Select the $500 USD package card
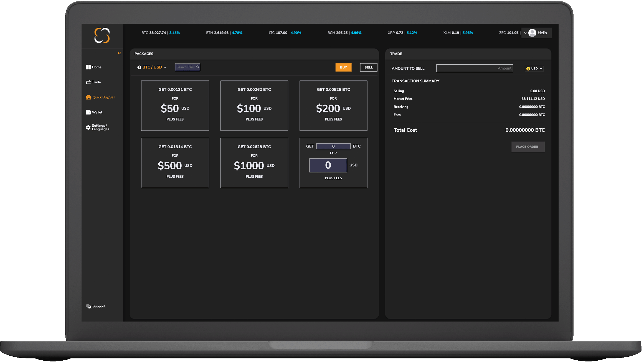Image resolution: width=644 pixels, height=362 pixels. 175,163
